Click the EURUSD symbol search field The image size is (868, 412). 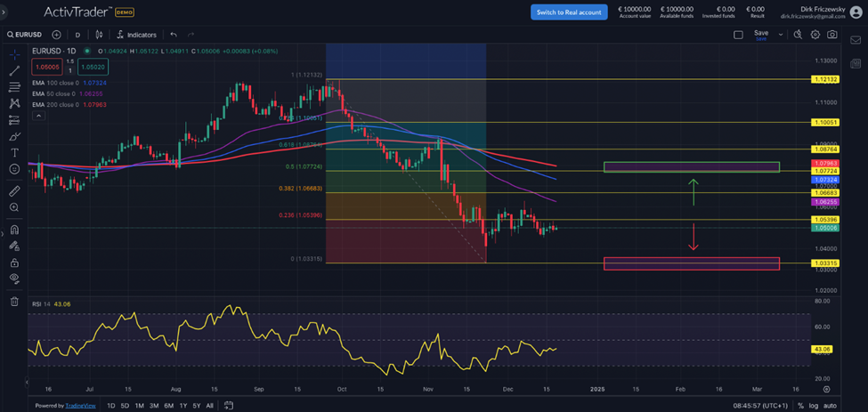point(23,35)
